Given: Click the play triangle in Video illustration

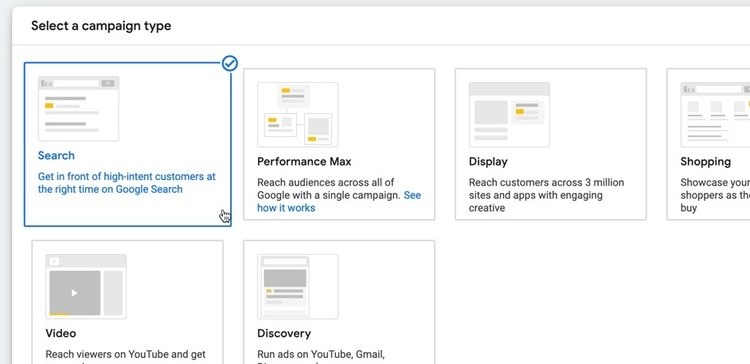Looking at the screenshot, I should pyautogui.click(x=74, y=293).
